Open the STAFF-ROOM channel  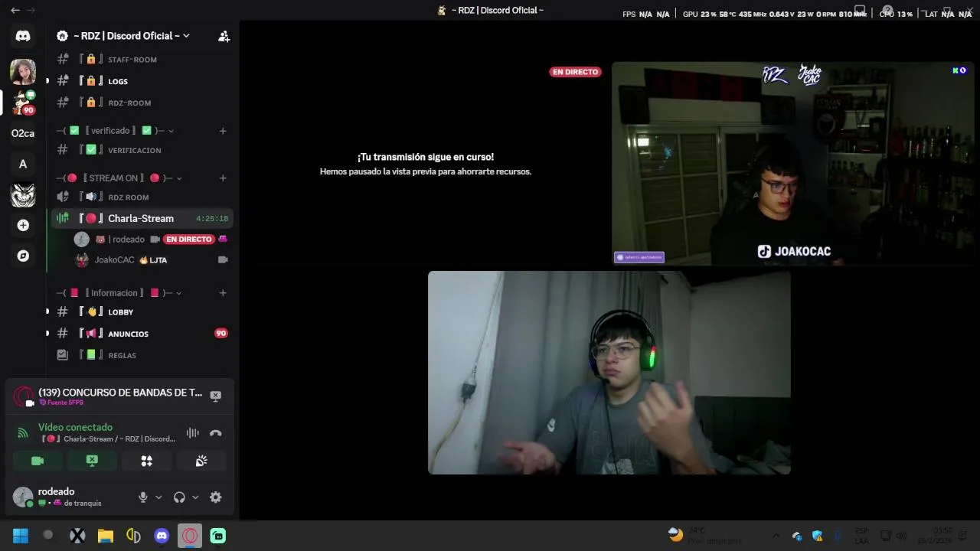[x=142, y=59]
